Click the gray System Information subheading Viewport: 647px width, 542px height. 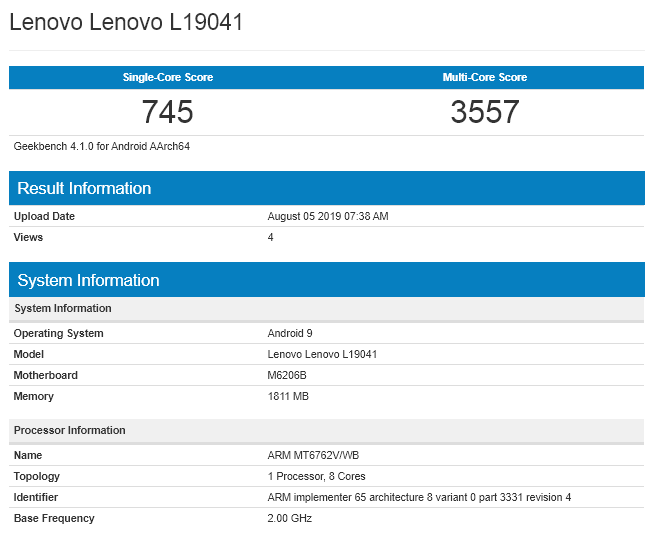tap(63, 308)
